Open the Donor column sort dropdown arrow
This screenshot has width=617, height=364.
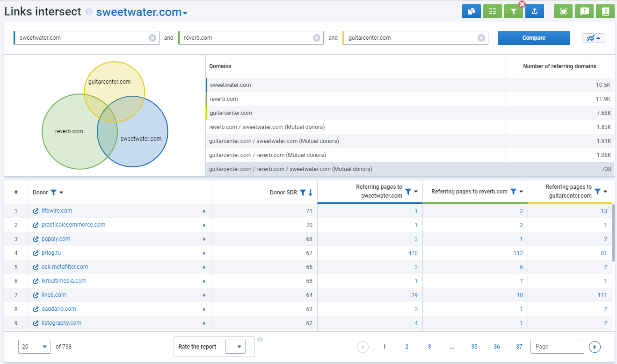click(x=61, y=193)
